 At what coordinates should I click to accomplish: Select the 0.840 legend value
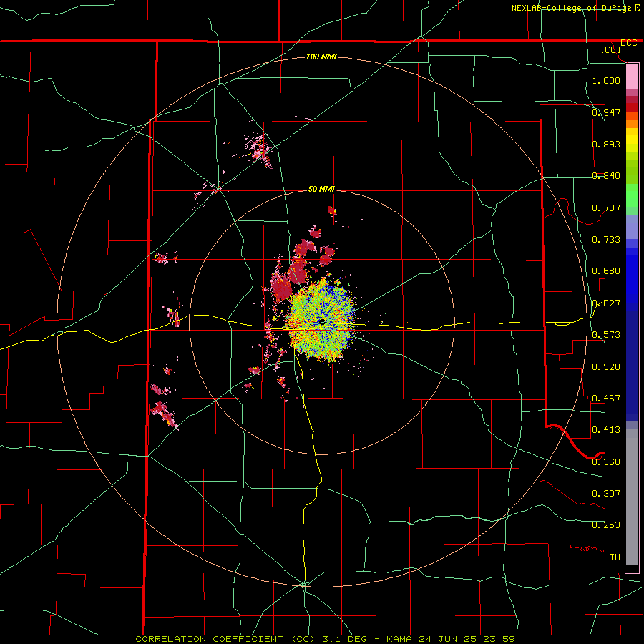(x=606, y=175)
